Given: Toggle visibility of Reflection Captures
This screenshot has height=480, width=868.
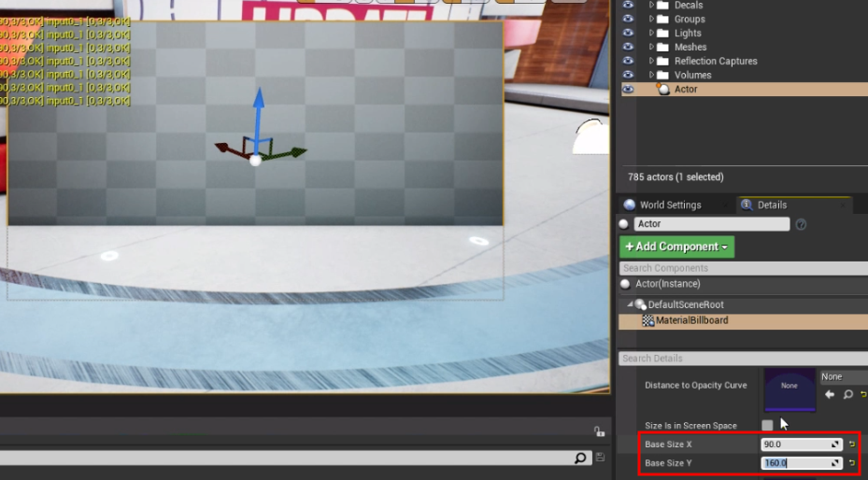Looking at the screenshot, I should click(x=628, y=61).
